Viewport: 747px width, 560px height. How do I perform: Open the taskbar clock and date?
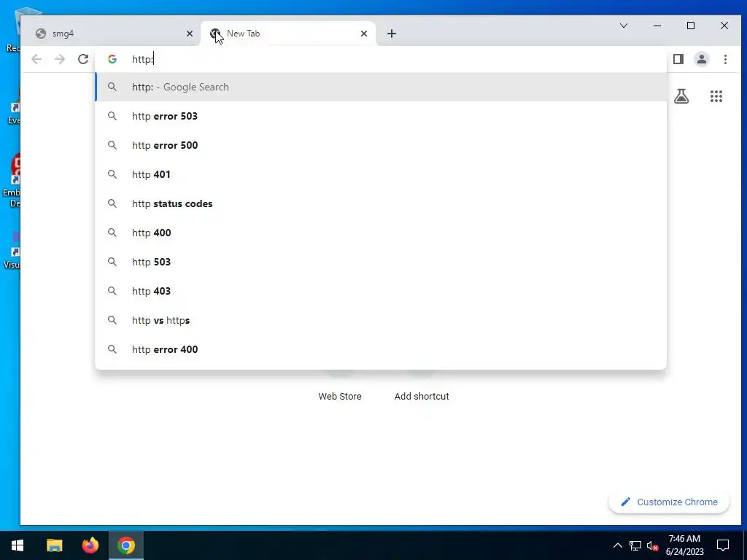tap(684, 545)
